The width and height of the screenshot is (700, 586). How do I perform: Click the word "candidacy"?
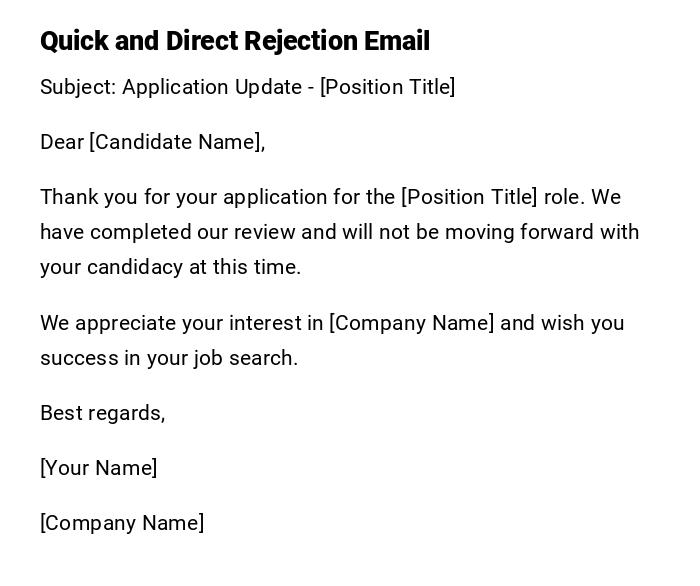click(x=134, y=267)
